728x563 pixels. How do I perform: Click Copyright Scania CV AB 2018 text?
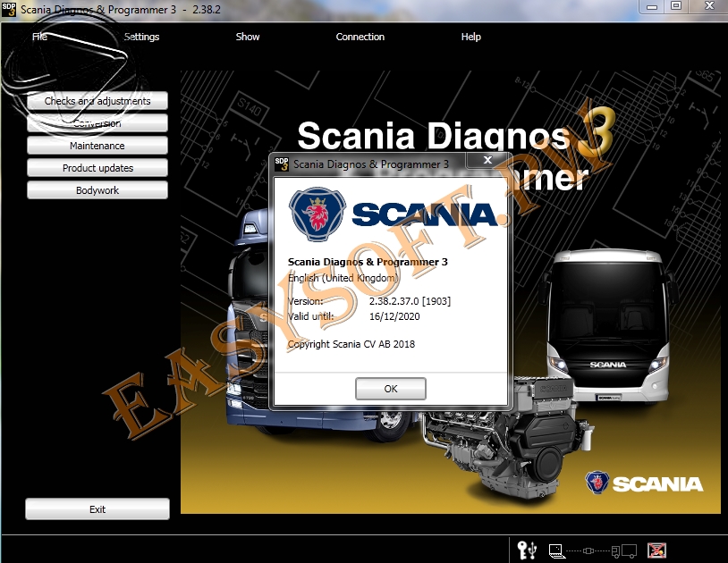click(x=351, y=344)
